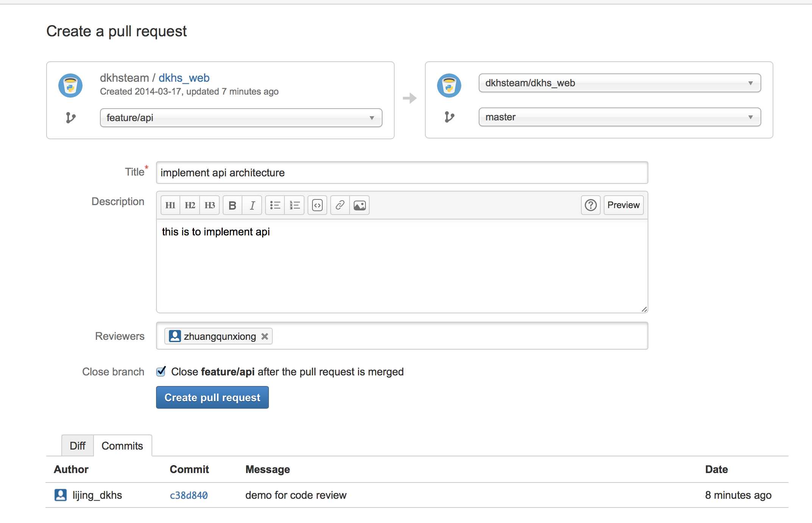Screen dimensions: 812x523
Task: Toggle bold text formatting
Action: click(x=232, y=205)
